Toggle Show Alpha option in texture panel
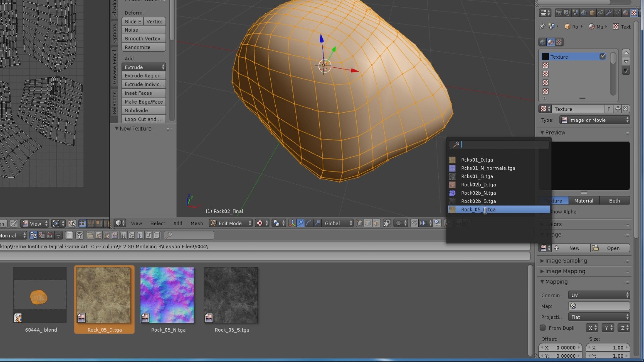 pyautogui.click(x=543, y=211)
